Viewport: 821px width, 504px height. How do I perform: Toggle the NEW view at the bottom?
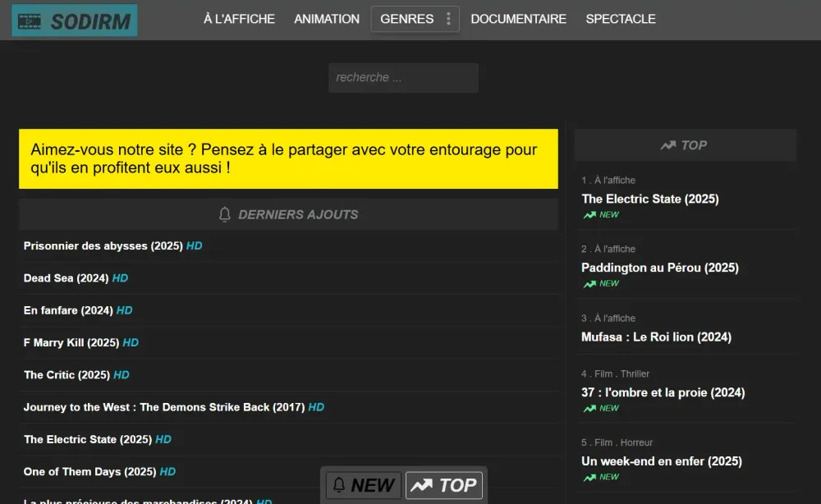pyautogui.click(x=363, y=484)
